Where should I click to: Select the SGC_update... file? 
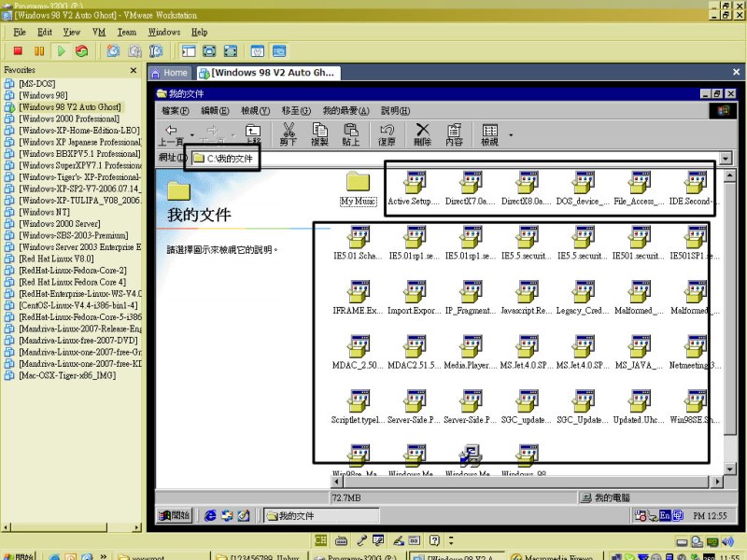click(x=527, y=408)
